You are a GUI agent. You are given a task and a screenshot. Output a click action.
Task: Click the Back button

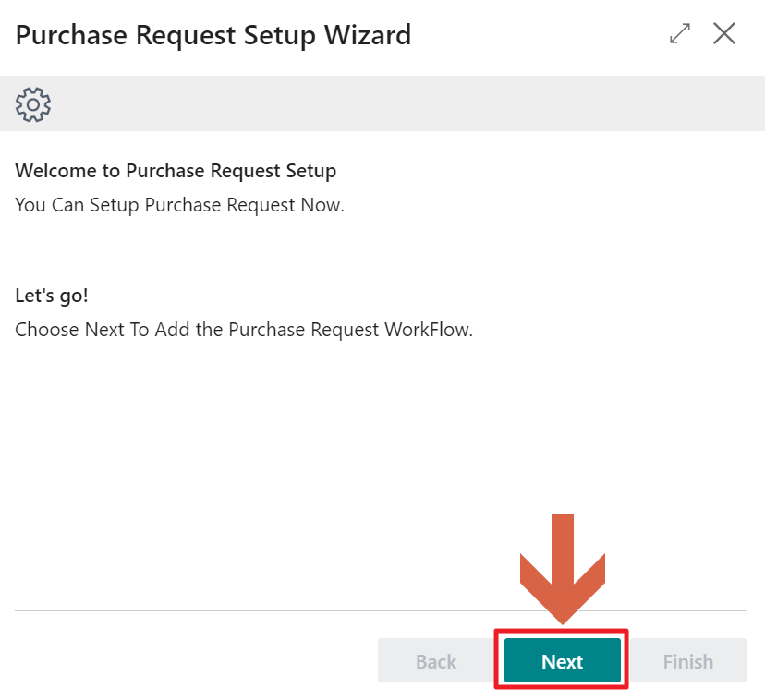tap(436, 660)
